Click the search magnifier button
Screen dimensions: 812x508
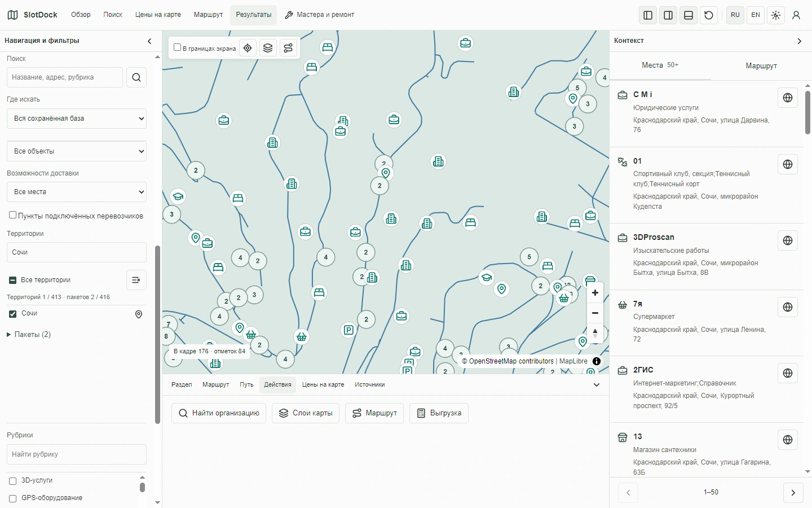pyautogui.click(x=136, y=77)
